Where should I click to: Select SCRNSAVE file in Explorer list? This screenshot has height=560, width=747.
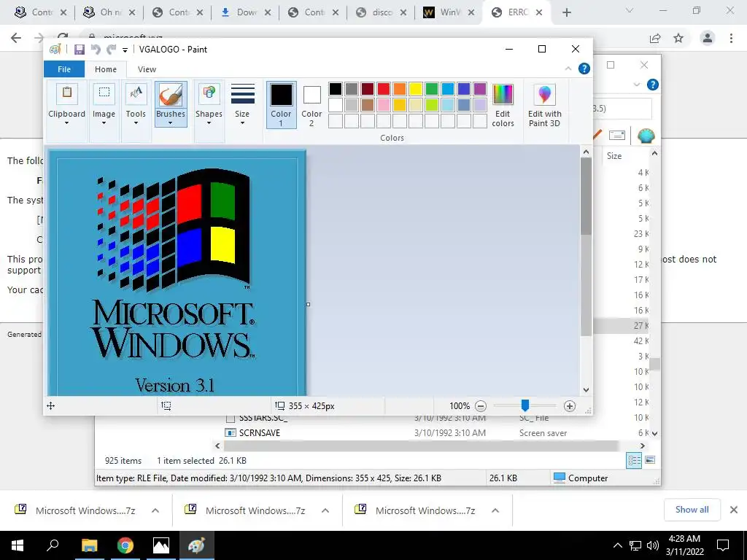[260, 433]
